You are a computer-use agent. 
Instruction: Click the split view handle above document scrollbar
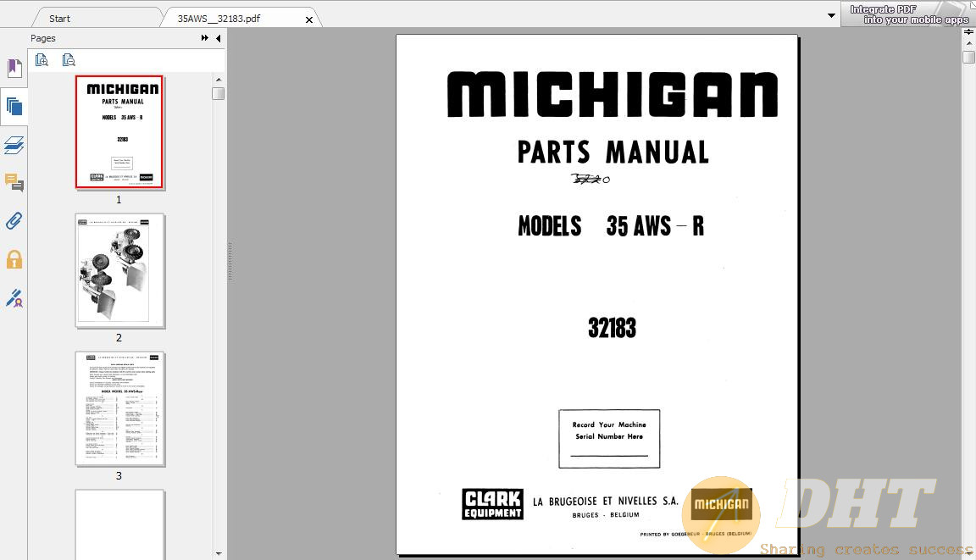click(x=968, y=31)
